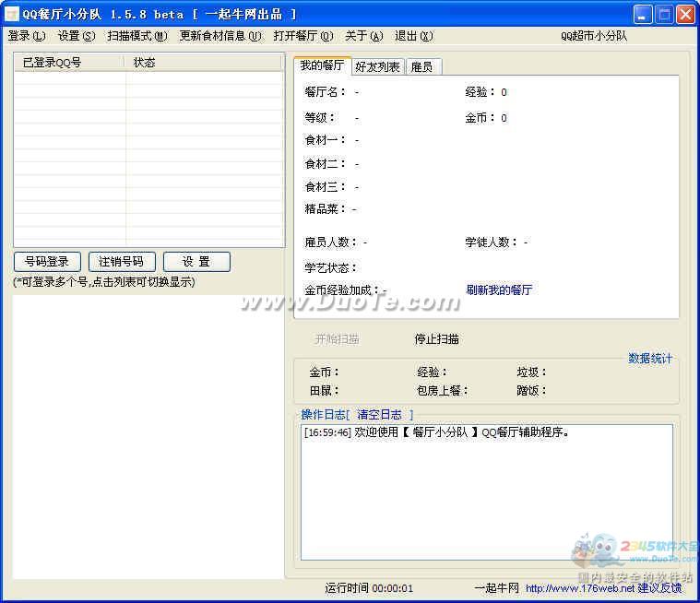Open the 设置(S) menu

77,36
